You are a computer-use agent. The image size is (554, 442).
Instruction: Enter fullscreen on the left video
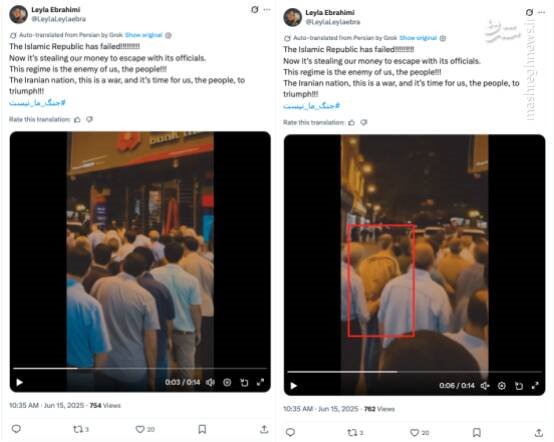(260, 382)
